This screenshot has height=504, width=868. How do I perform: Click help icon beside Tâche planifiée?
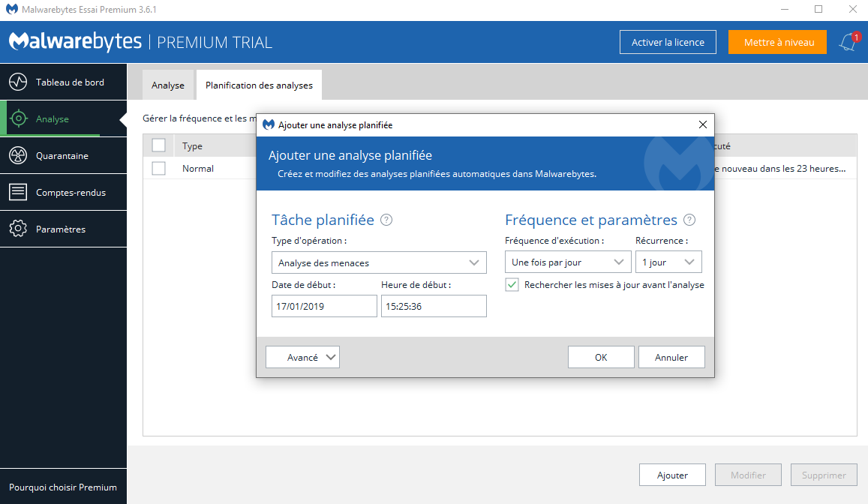(386, 220)
